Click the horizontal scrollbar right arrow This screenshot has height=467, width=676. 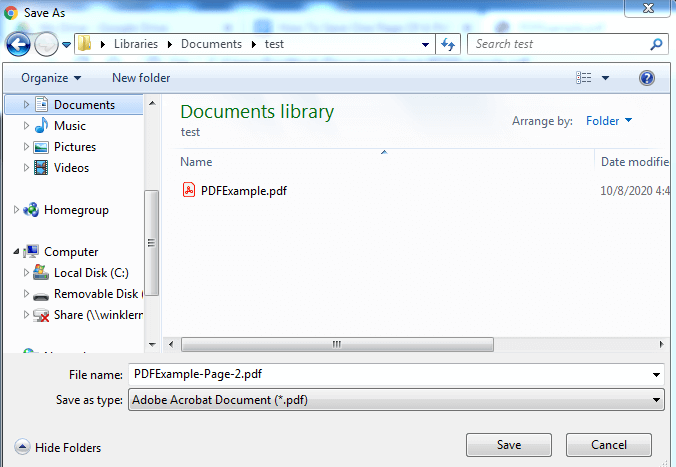pos(662,345)
